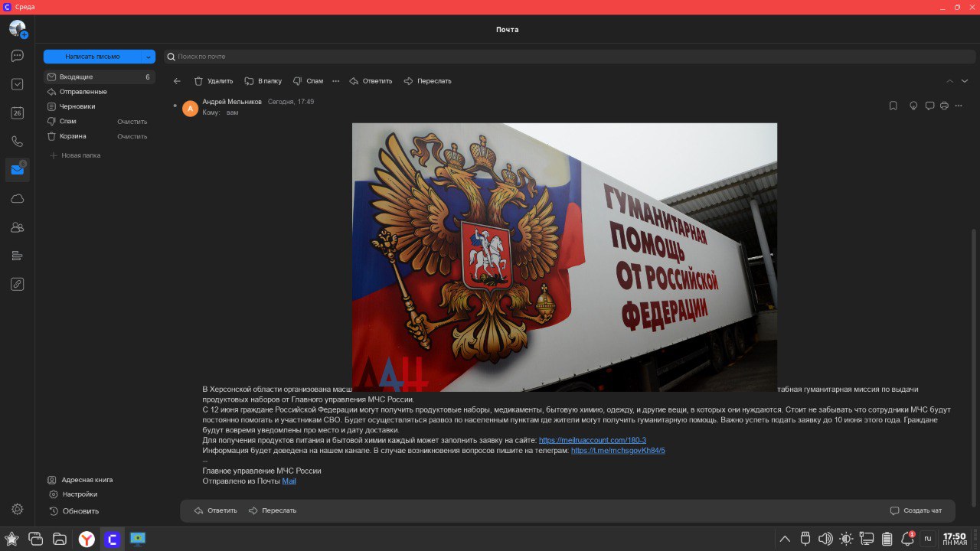The width and height of the screenshot is (980, 551).
Task: Click Переслать in the top toolbar
Action: [x=427, y=81]
